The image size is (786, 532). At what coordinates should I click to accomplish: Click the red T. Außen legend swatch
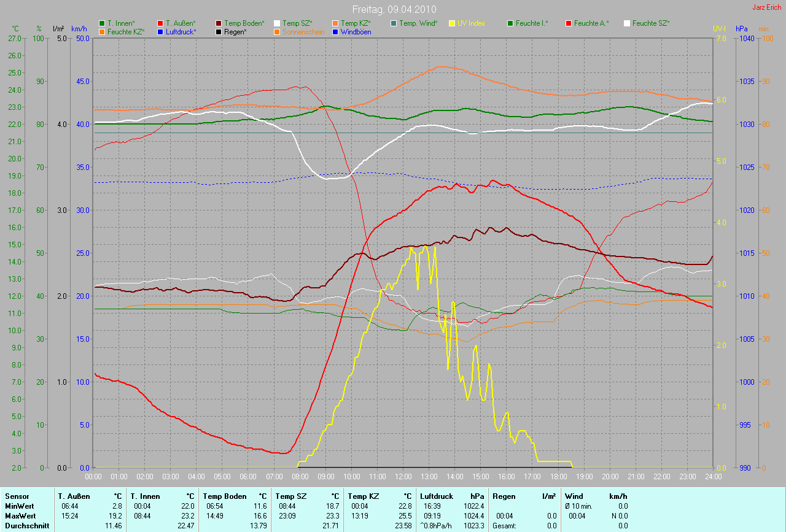160,23
